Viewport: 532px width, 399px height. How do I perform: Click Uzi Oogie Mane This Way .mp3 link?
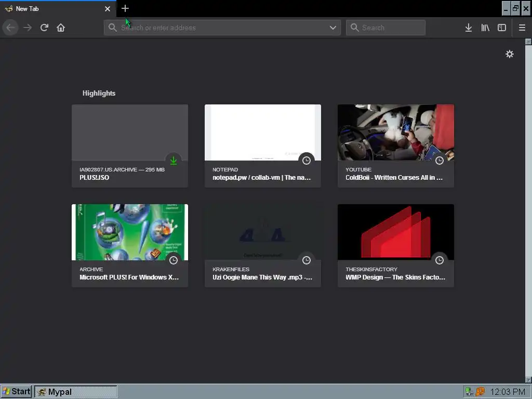262,277
